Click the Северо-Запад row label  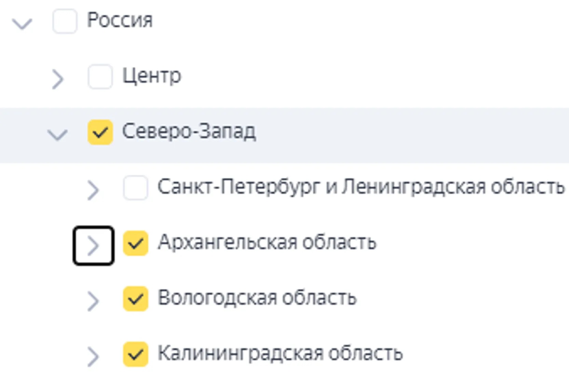189,131
